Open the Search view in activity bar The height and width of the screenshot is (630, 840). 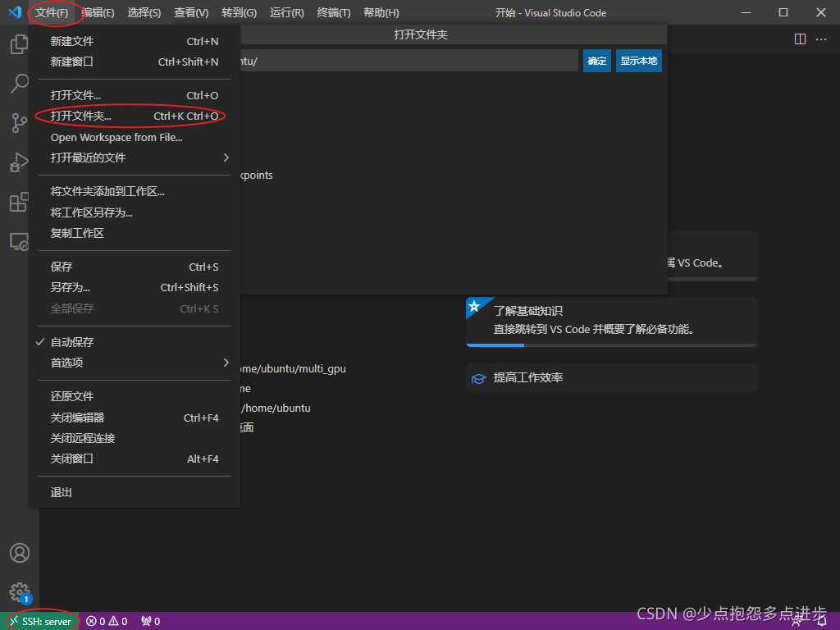point(20,84)
